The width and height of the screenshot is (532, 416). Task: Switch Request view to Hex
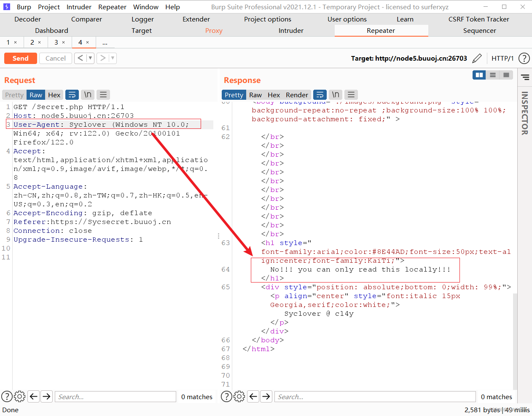[54, 95]
